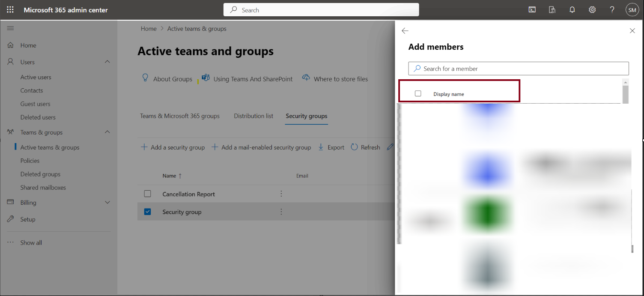Open Shared mailboxes in sidebar
644x296 pixels.
tap(43, 187)
